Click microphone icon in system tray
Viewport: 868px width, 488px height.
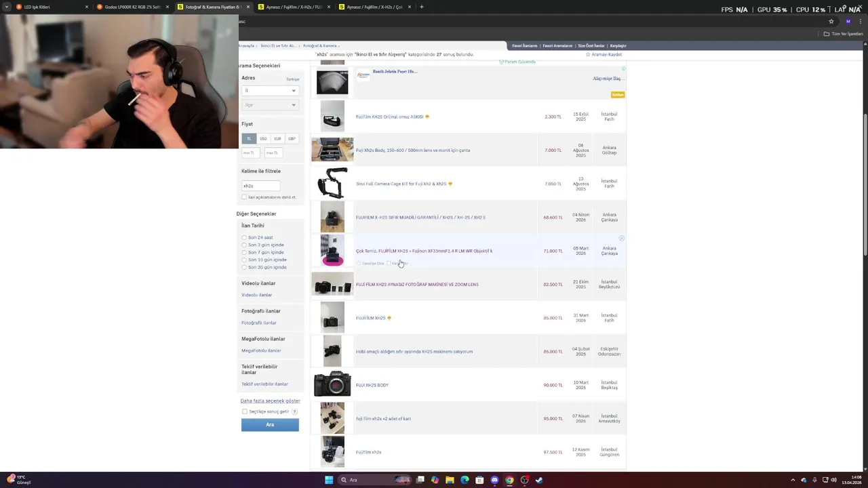(814, 480)
